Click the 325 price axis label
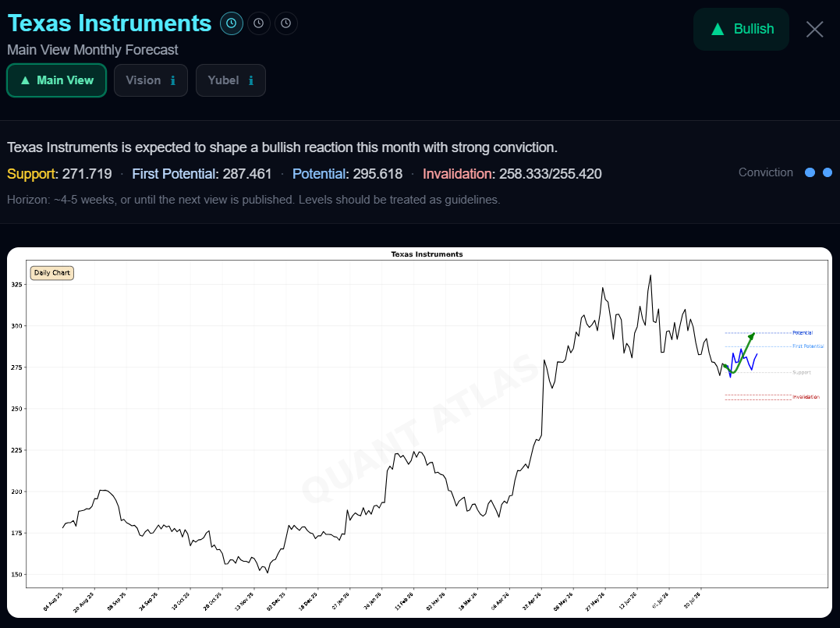840x628 pixels. 17,285
